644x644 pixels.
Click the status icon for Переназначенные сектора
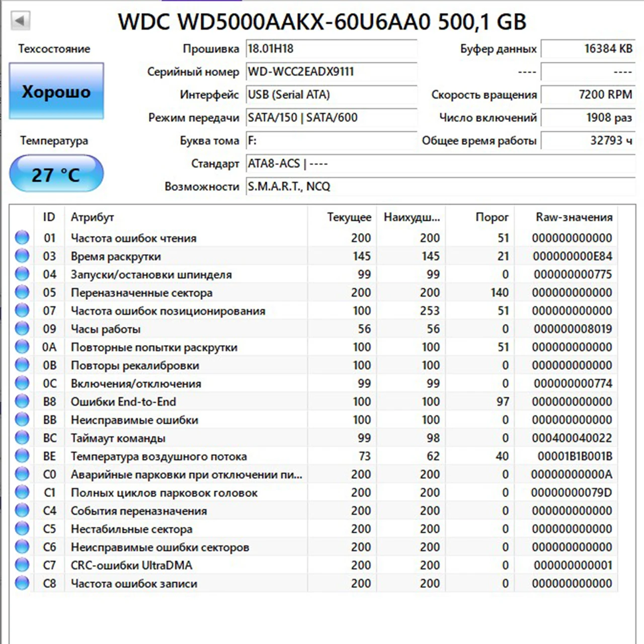click(22, 292)
